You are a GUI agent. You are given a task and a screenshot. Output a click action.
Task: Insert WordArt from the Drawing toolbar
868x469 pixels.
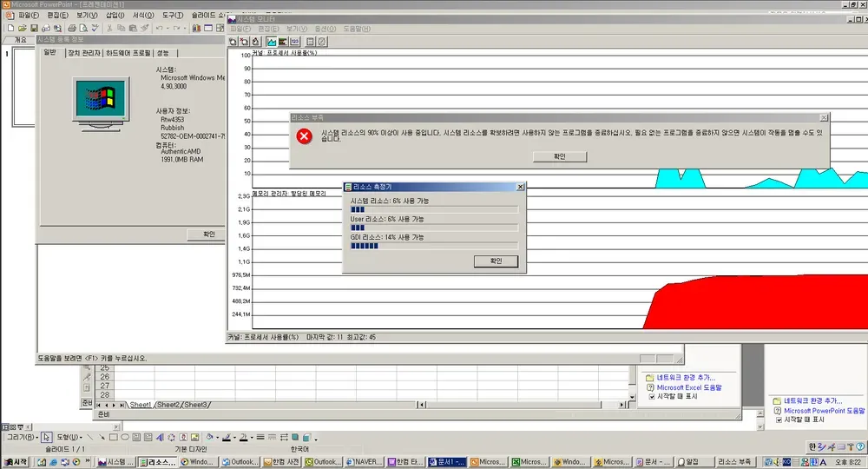click(160, 438)
